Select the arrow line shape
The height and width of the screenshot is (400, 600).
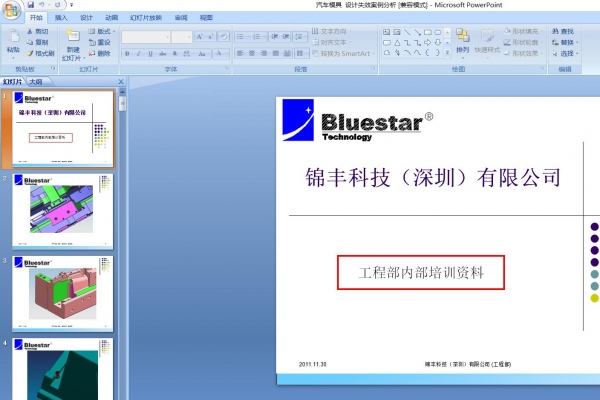coord(417,32)
